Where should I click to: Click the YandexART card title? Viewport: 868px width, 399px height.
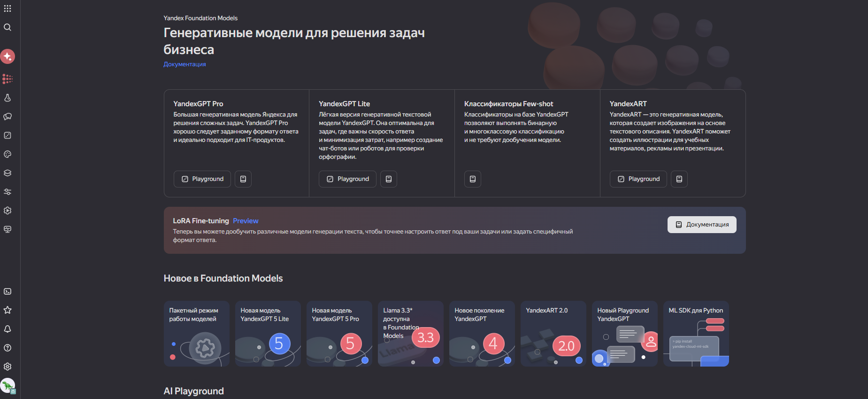click(628, 104)
